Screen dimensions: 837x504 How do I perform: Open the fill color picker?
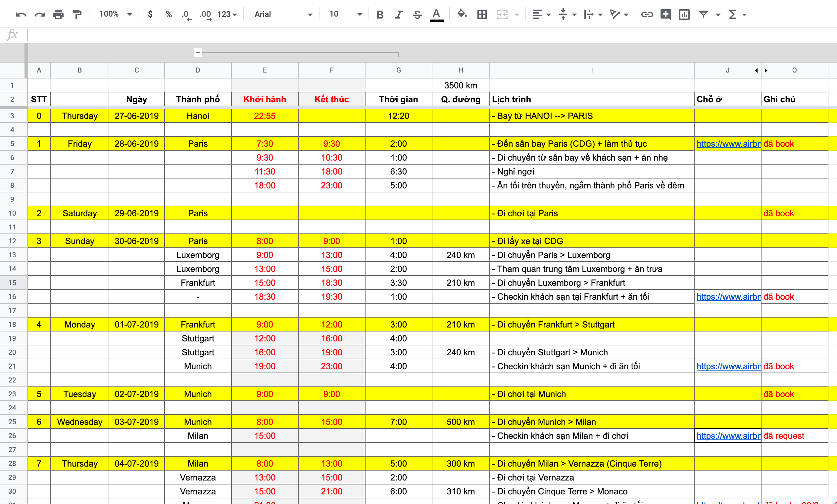pyautogui.click(x=462, y=14)
